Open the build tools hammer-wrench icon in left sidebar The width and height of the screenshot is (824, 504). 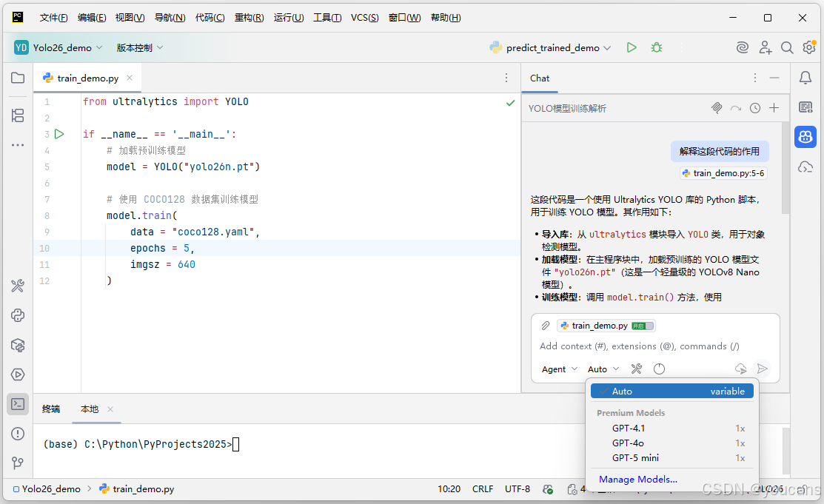tap(18, 286)
